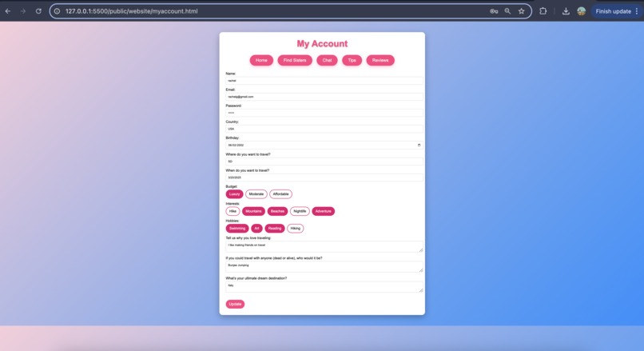644x351 pixels.
Task: Click the Password input field
Action: point(324,113)
